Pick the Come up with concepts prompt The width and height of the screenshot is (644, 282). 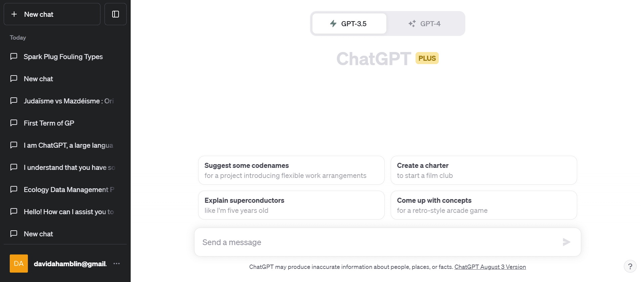[x=483, y=205]
